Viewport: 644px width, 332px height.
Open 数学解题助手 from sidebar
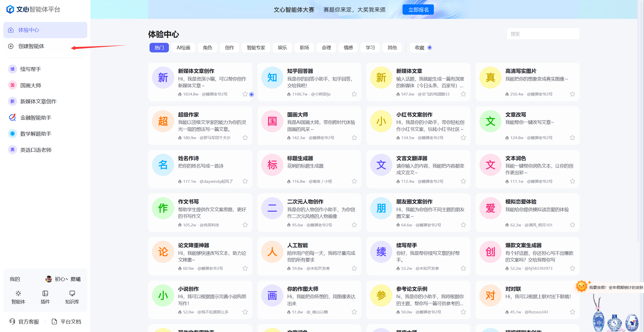point(36,134)
